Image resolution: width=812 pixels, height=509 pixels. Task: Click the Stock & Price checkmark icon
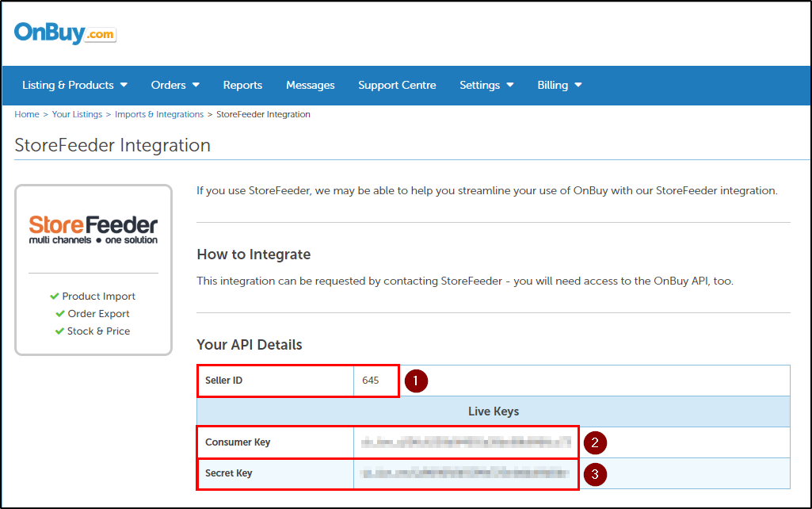click(x=59, y=331)
